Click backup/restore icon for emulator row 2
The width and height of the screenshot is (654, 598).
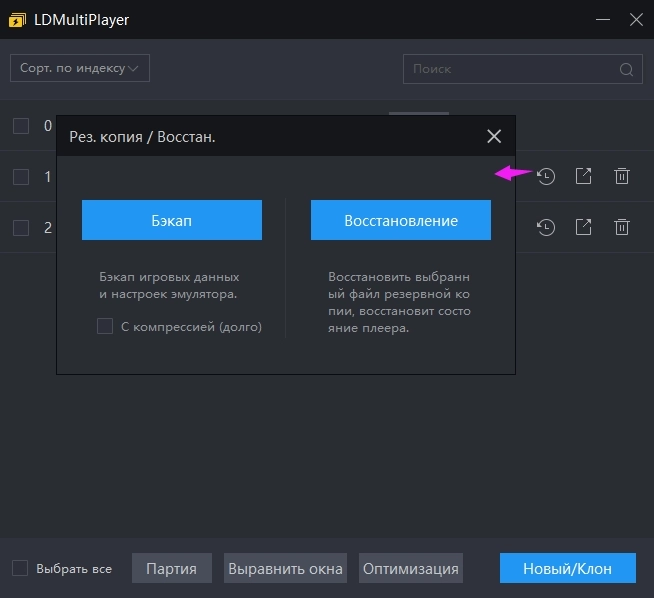pos(546,227)
